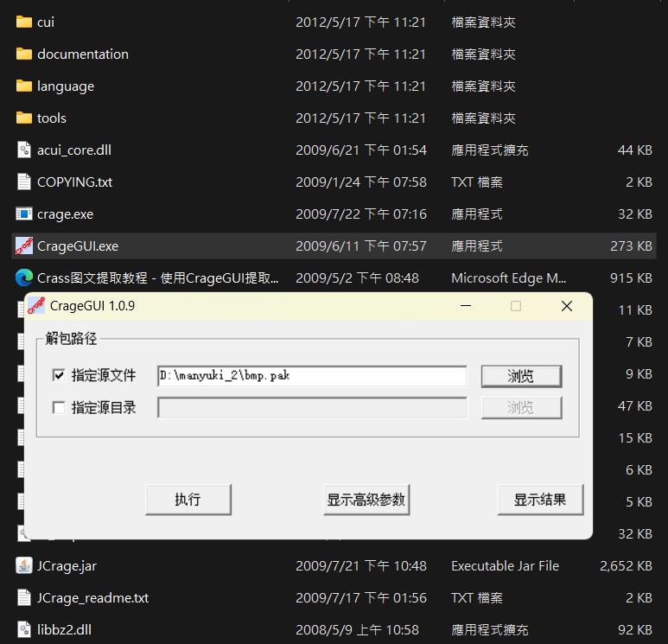Click 显示高级参数 to show advanced options
The height and width of the screenshot is (644, 668).
pyautogui.click(x=366, y=500)
